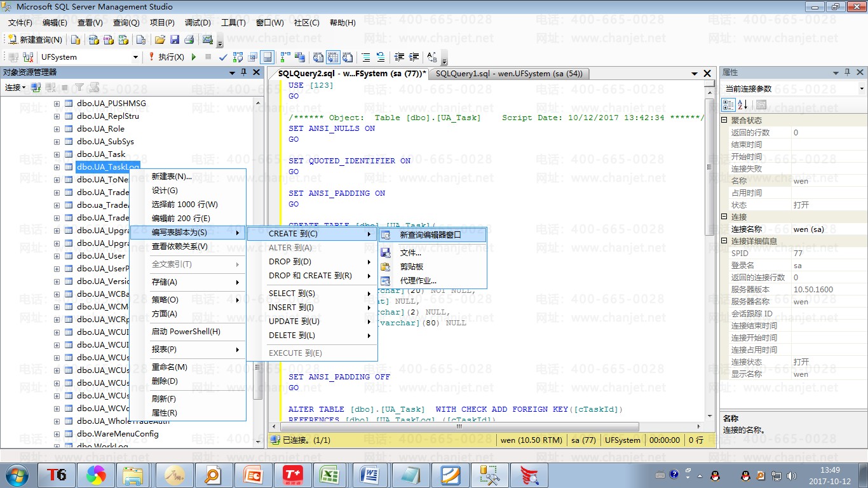Collapse the 聚合状态 section in Properties
868x488 pixels.
[x=725, y=120]
